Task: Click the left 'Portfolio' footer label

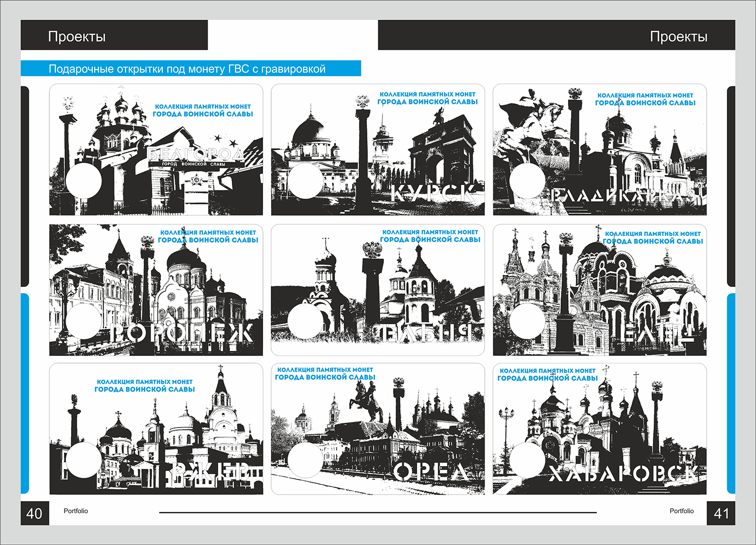Action: pos(76,511)
